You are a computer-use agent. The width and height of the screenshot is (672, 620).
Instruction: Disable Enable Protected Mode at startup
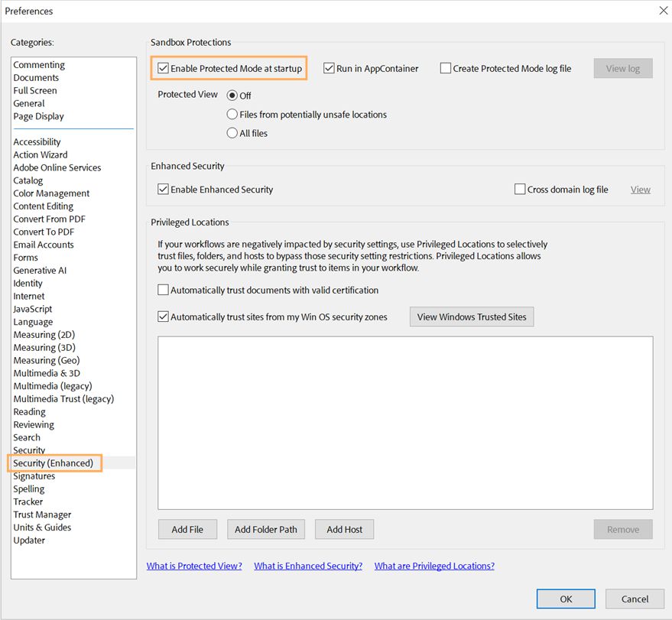(x=163, y=68)
